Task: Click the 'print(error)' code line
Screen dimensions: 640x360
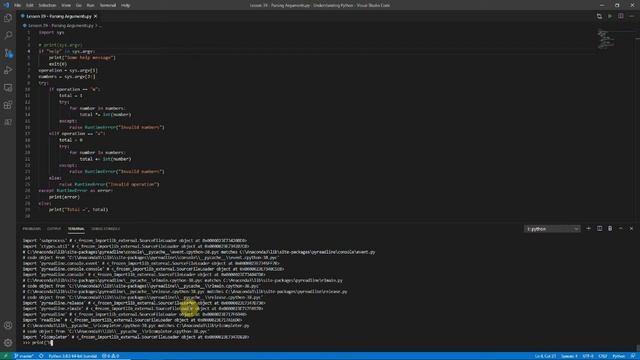Action: (x=64, y=197)
